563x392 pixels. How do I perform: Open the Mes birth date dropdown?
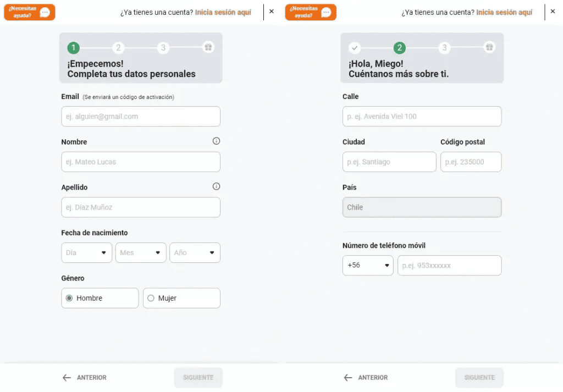pyautogui.click(x=141, y=253)
